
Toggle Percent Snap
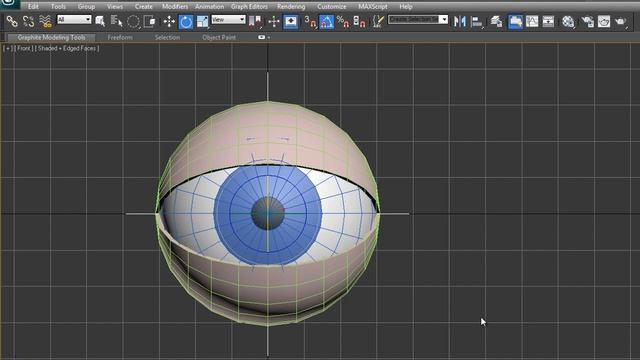pos(343,21)
